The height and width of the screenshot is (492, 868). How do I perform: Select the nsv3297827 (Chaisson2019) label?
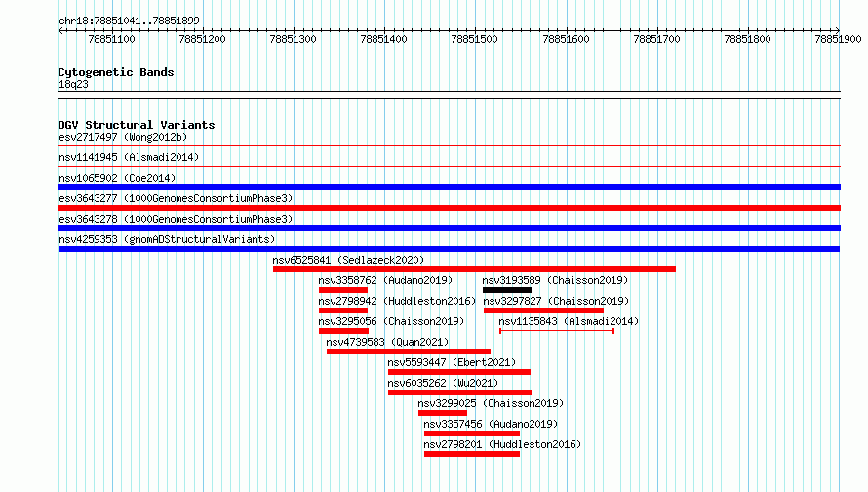click(556, 301)
